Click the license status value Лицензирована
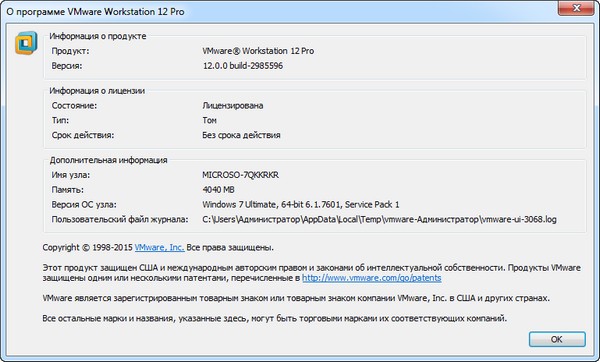Screen dimensions: 600x362 pos(233,106)
